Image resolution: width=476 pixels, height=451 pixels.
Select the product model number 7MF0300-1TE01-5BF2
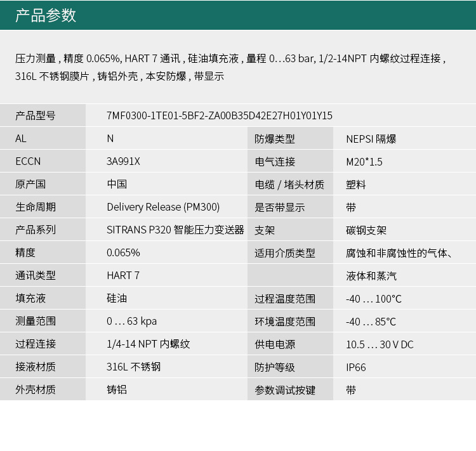click(x=220, y=115)
